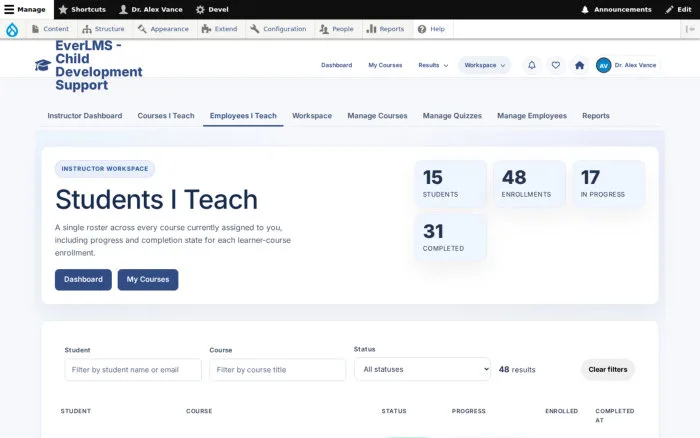This screenshot has height=438, width=700.
Task: Switch to Manage Courses tab
Action: (x=377, y=116)
